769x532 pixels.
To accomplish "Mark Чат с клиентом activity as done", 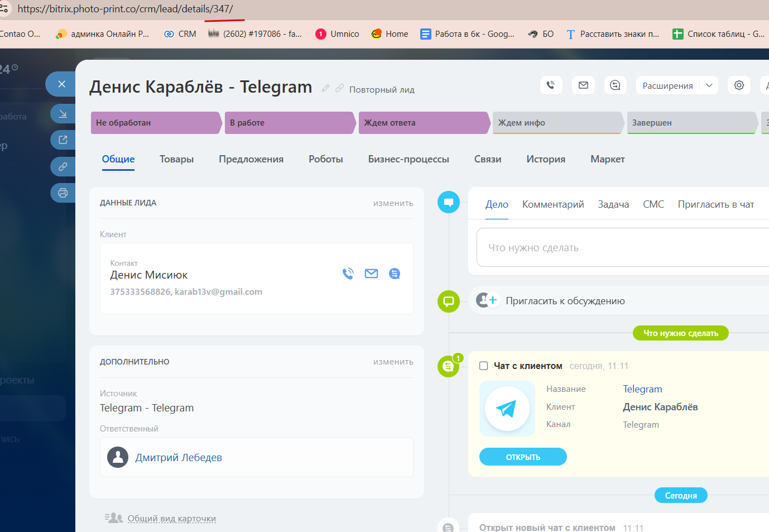I will tap(484, 366).
